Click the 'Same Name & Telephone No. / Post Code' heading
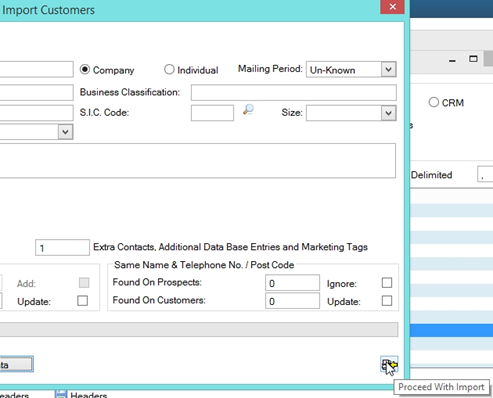This screenshot has width=493, height=398. pos(204,265)
